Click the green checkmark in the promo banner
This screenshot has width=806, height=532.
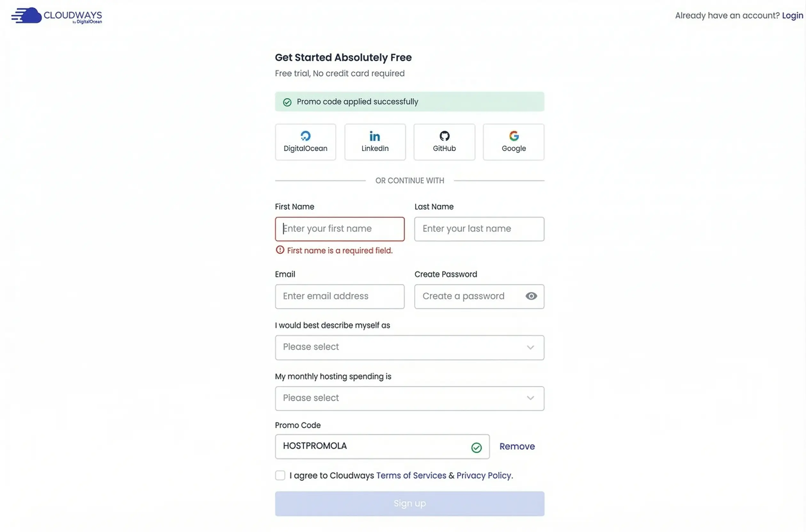[x=287, y=102]
